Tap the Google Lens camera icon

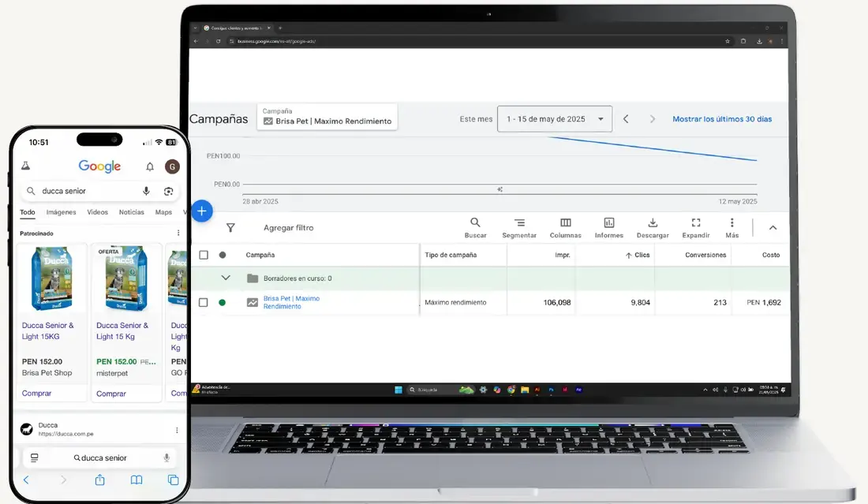point(168,191)
